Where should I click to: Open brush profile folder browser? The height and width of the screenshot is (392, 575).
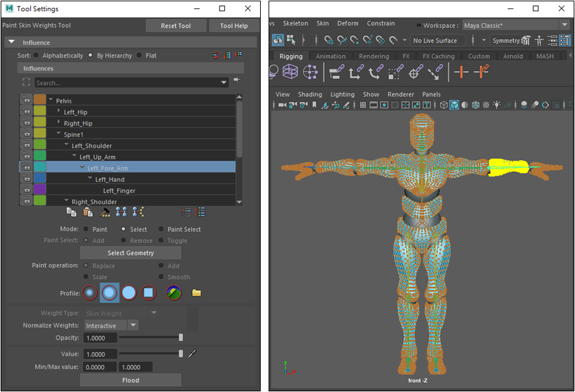pos(196,293)
